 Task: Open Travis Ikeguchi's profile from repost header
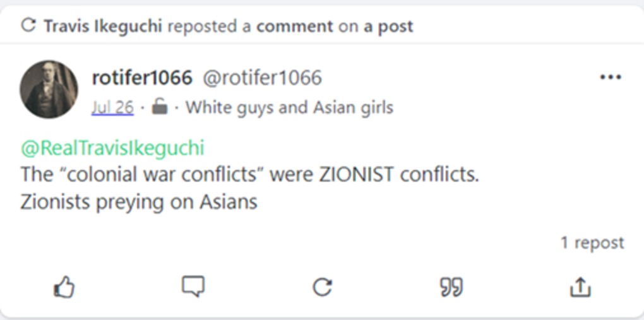coord(102,26)
